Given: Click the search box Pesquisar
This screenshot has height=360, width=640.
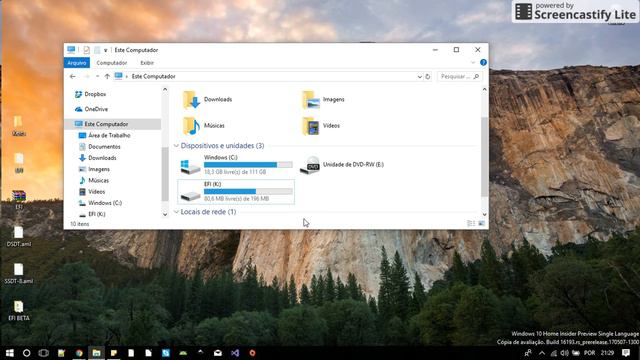Looking at the screenshot, I should coord(460,76).
